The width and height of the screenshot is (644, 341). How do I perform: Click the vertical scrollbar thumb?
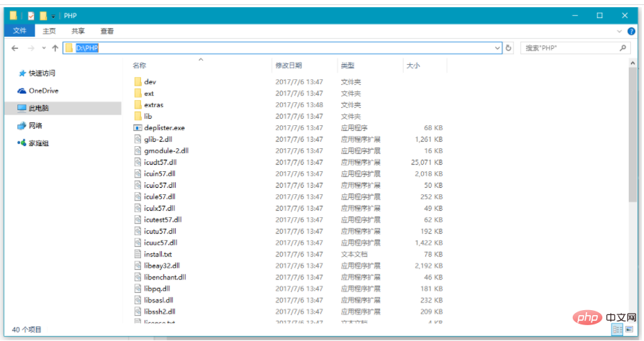[632, 135]
